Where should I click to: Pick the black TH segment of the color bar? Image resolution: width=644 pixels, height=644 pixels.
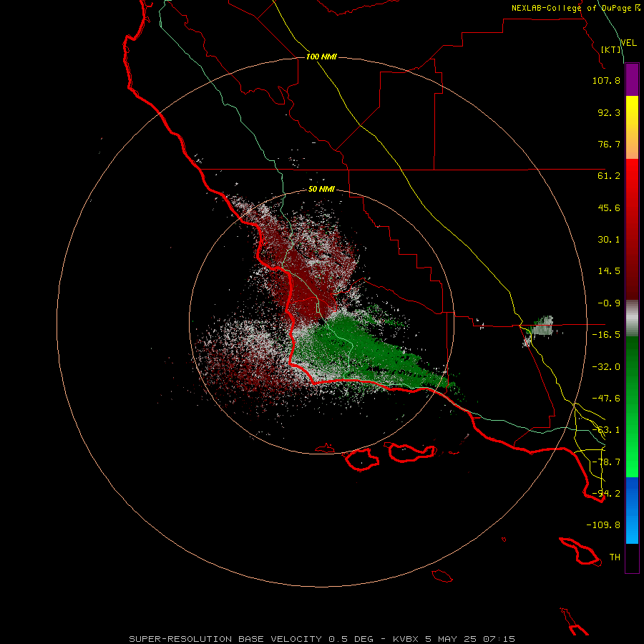[632, 558]
